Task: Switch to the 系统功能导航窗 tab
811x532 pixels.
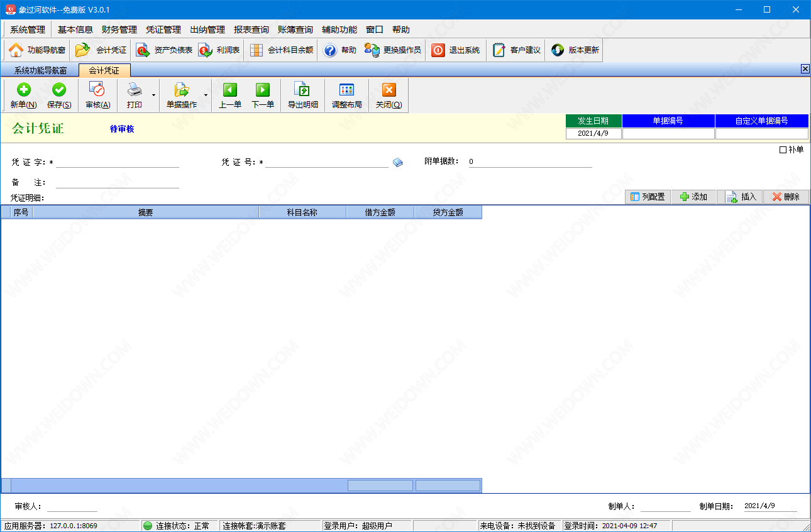Action: pos(40,70)
